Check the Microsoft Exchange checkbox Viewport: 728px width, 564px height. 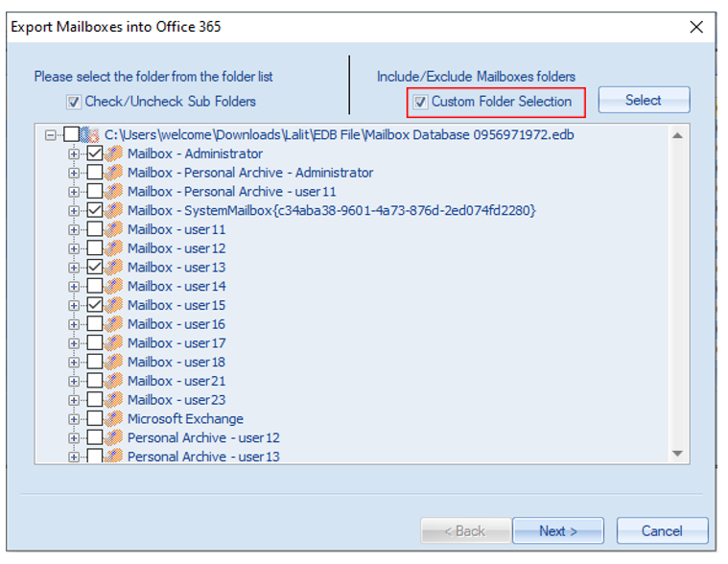click(x=95, y=419)
